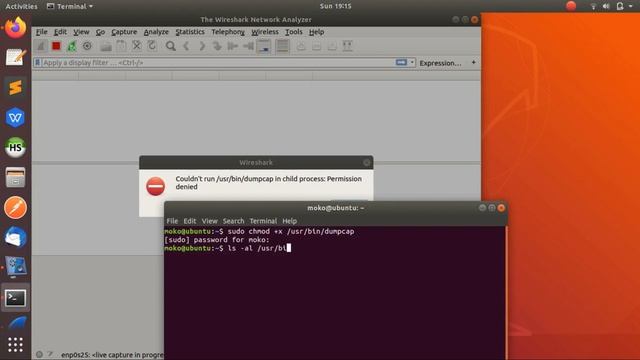This screenshot has height=360, width=640.
Task: Launch Thunderbird mail from the dock
Action: [x=16, y=238]
